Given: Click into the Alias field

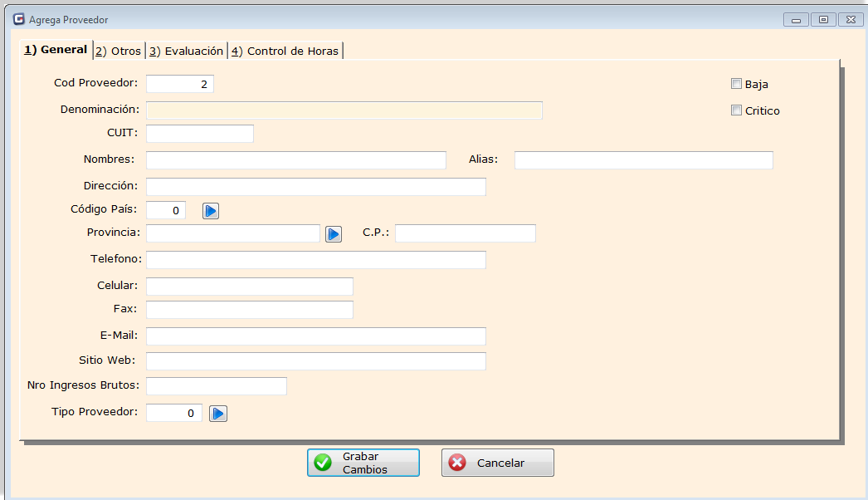Looking at the screenshot, I should [x=643, y=160].
